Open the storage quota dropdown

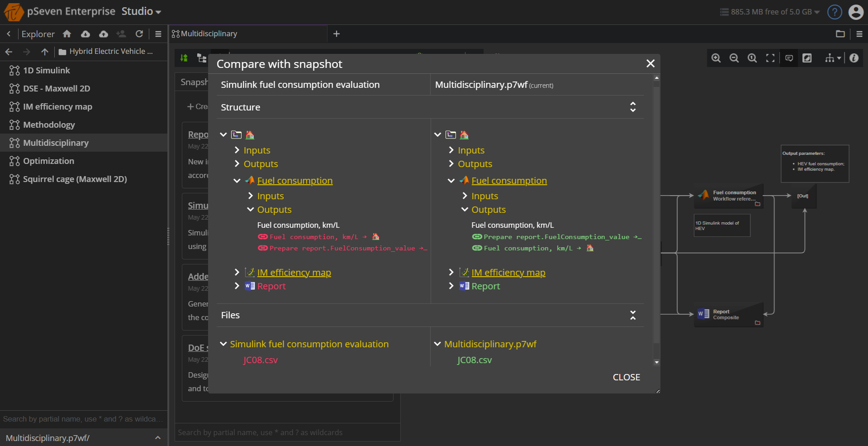(770, 12)
